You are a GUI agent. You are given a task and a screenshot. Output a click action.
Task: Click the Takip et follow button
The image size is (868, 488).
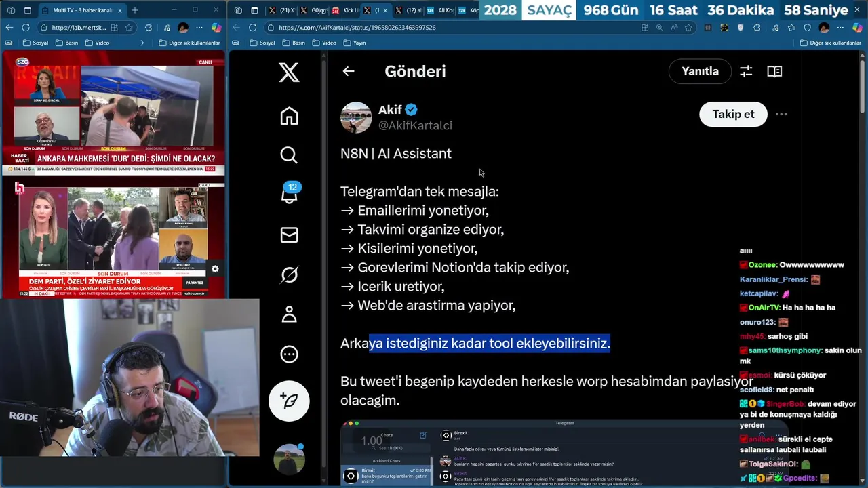click(733, 114)
